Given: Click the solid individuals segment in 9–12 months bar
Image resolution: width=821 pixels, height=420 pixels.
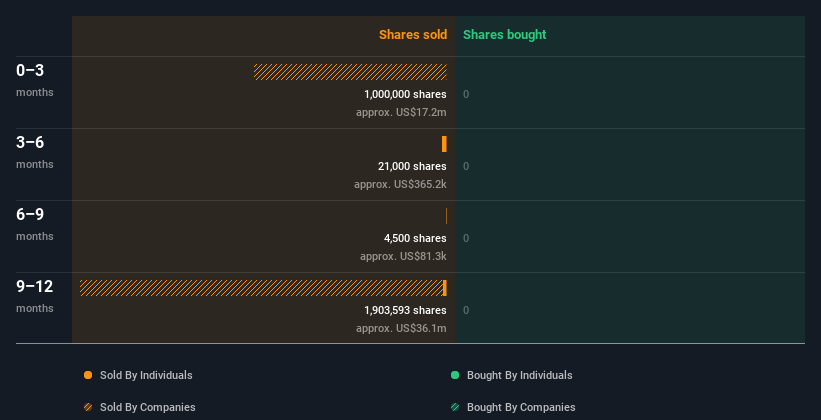Looking at the screenshot, I should click(445, 288).
